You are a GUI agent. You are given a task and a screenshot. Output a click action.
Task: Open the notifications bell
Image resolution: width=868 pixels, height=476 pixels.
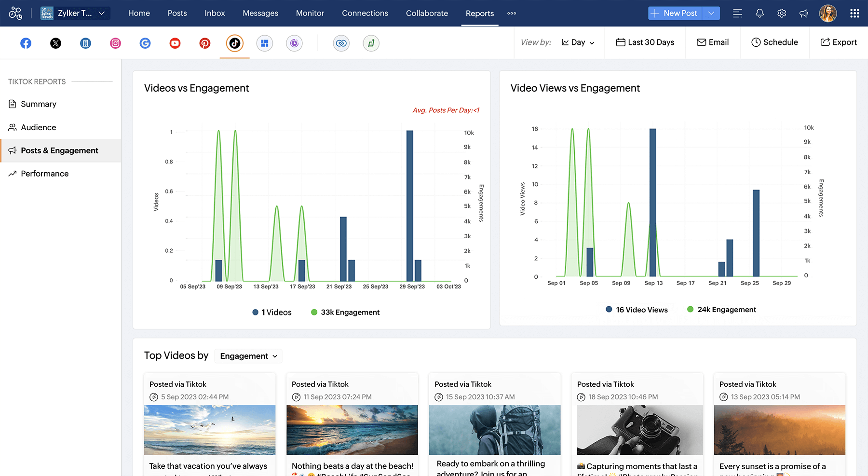(x=759, y=14)
